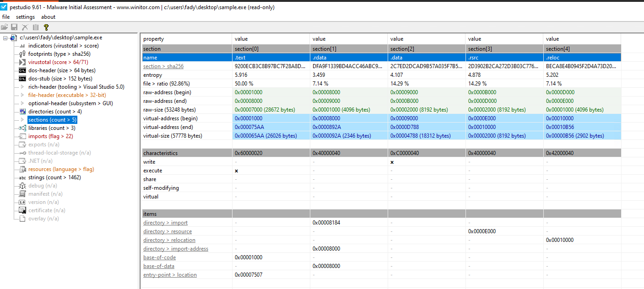644x289 pixels.
Task: Click the strings abc icon
Action: [x=22, y=177]
